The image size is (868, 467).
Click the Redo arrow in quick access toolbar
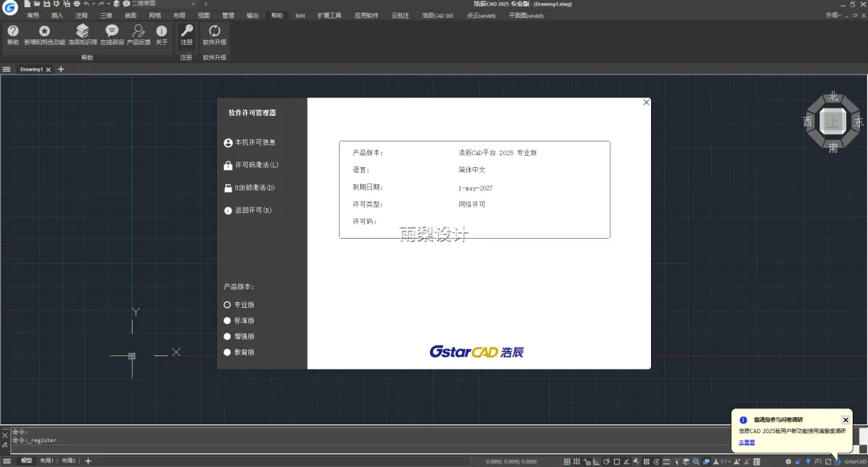[x=100, y=3]
